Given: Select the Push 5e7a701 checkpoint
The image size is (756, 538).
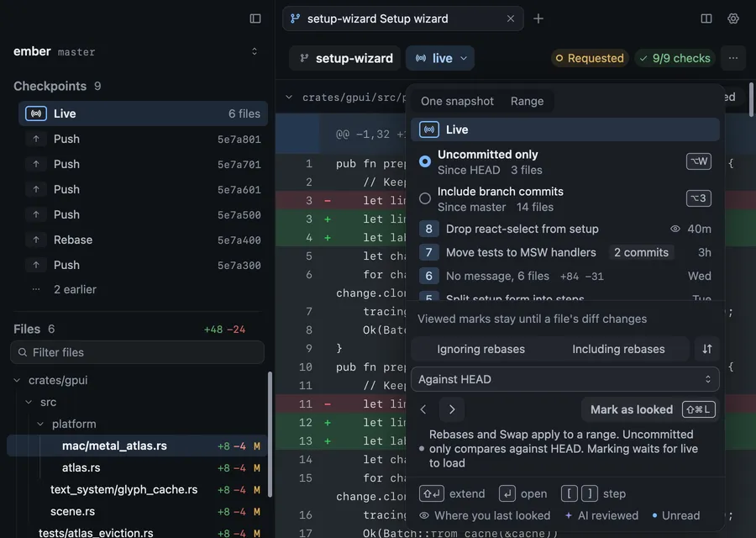Looking at the screenshot, I should [x=143, y=164].
